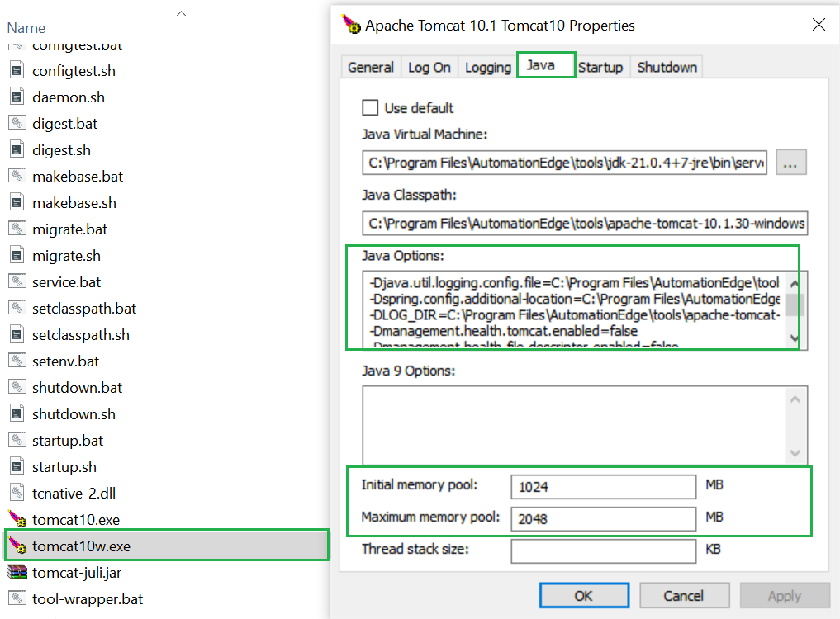Enable the Use default checkbox
Image resolution: width=840 pixels, height=619 pixels.
click(x=370, y=107)
